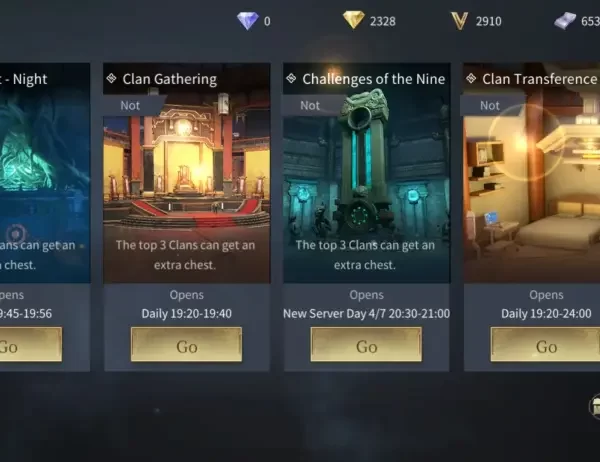The image size is (600, 462).
Task: Click the 2328 gold diamond balance
Action: [x=383, y=21]
